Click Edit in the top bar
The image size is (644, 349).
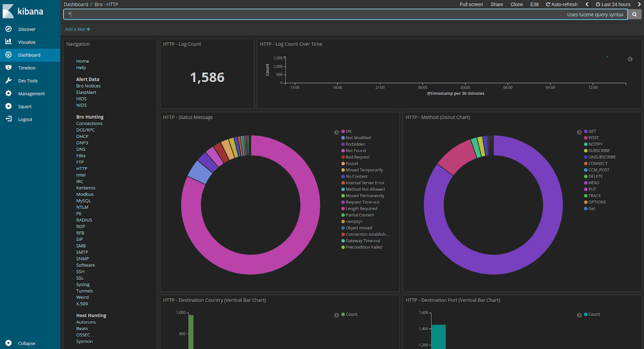click(x=535, y=4)
